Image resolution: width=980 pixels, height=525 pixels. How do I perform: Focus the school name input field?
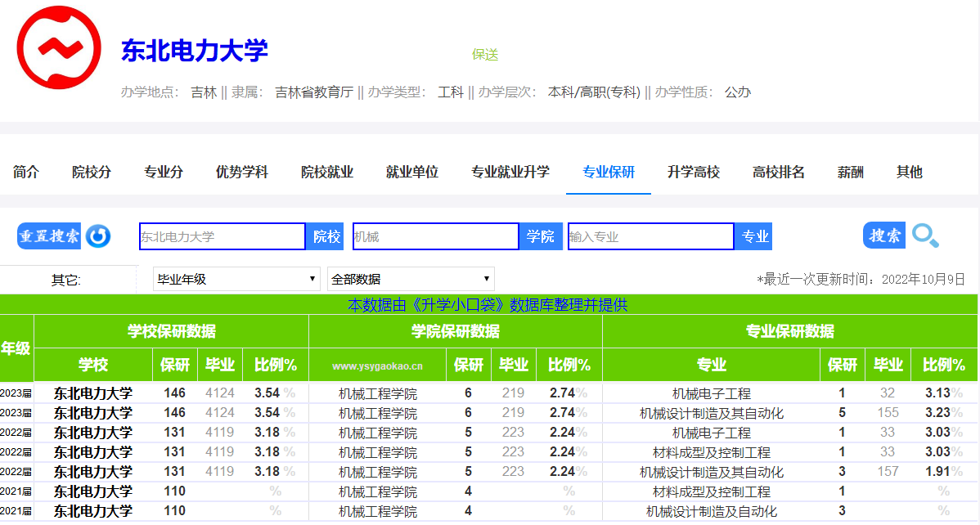[222, 236]
